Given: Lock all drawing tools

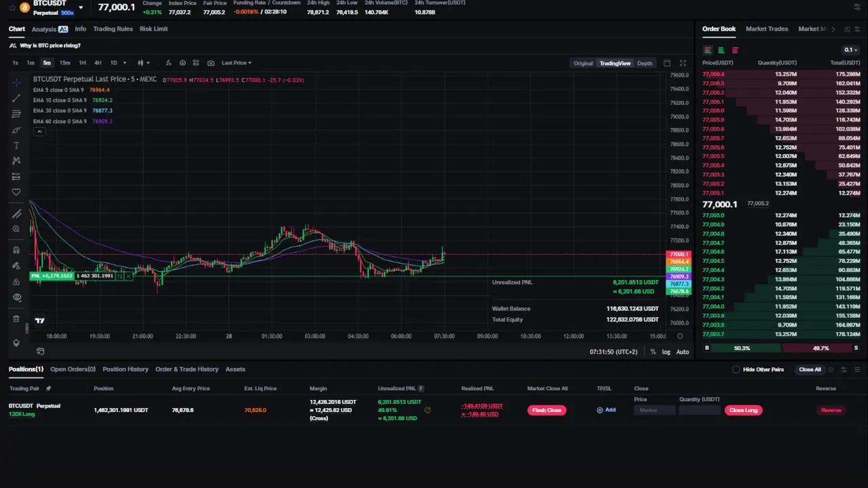Looking at the screenshot, I should click(x=16, y=281).
